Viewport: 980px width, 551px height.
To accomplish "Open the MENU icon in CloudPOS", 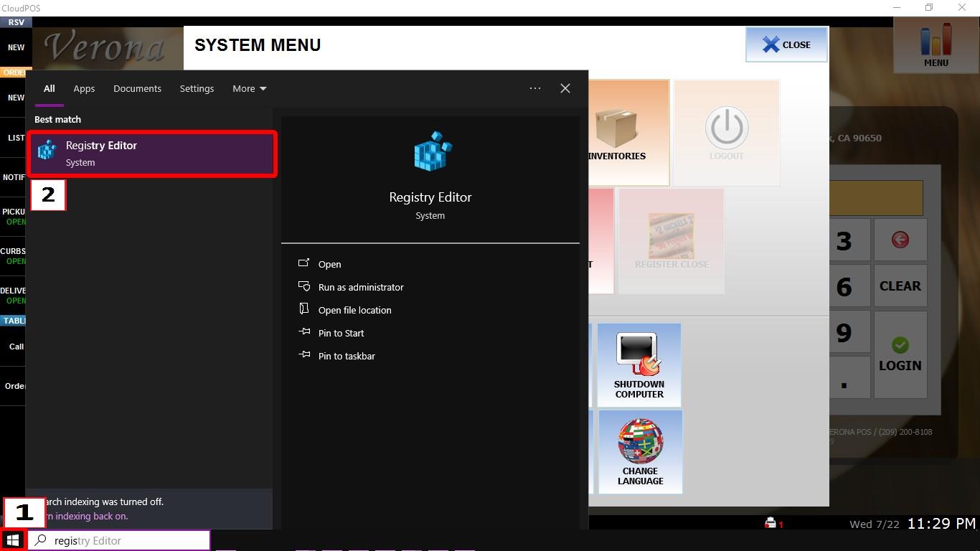I will click(x=936, y=44).
